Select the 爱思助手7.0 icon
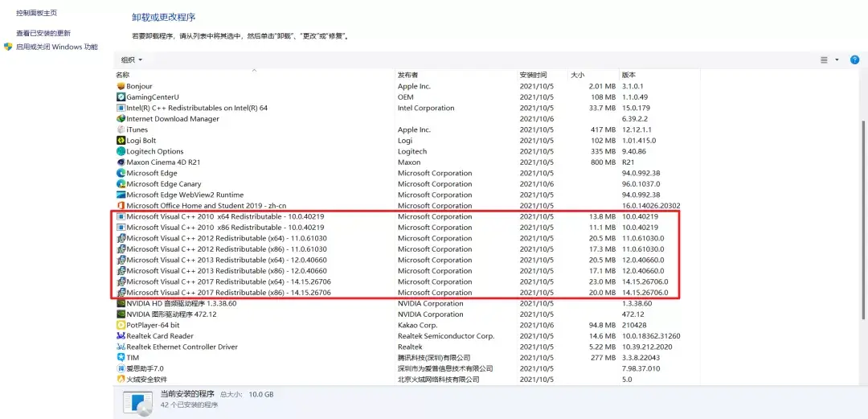Viewport: 868px width, 419px height. click(x=121, y=368)
